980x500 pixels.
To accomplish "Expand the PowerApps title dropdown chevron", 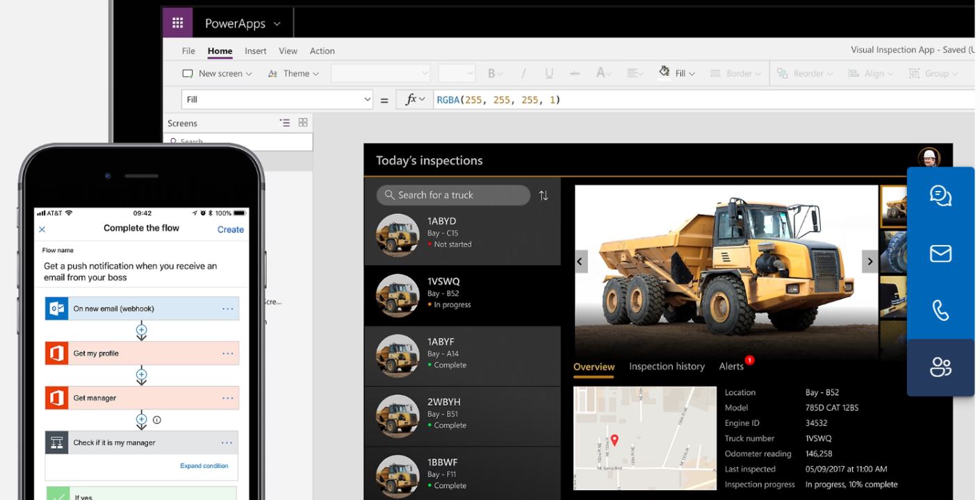I will [277, 24].
